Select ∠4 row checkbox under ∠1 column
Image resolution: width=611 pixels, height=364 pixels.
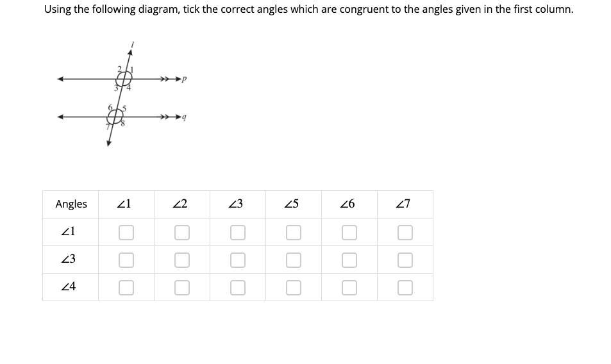126,288
